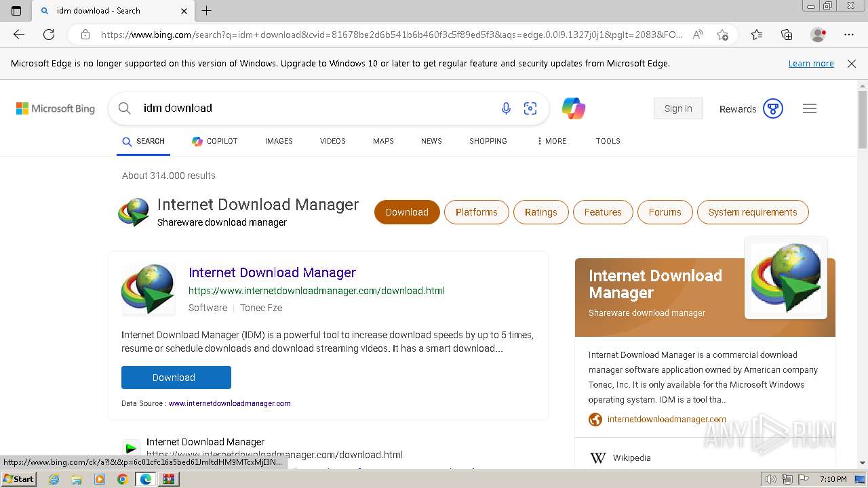Reload the page with the refresh icon
The image size is (868, 488).
(x=49, y=35)
